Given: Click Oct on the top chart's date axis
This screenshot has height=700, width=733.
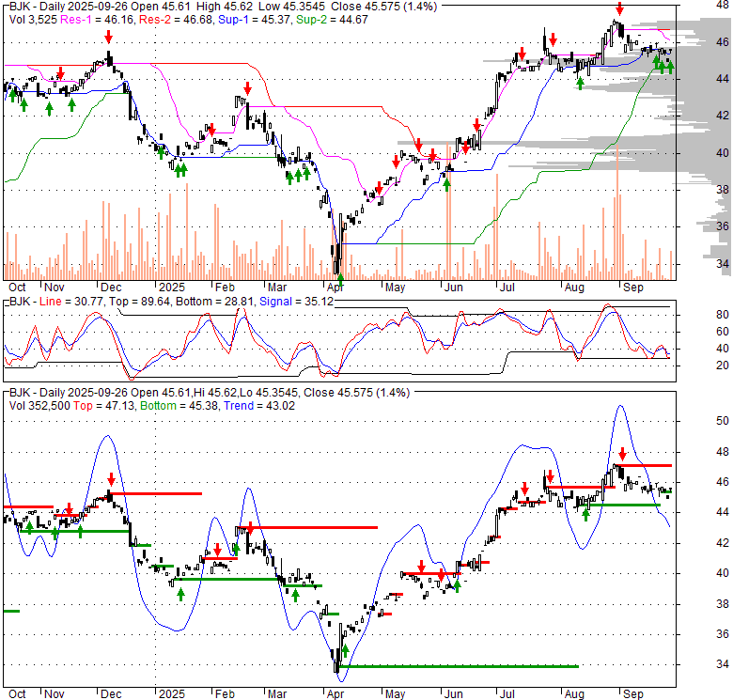Looking at the screenshot, I should [17, 288].
